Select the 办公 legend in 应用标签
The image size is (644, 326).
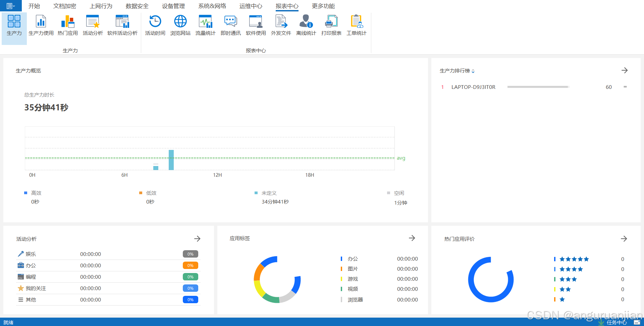(x=350, y=259)
